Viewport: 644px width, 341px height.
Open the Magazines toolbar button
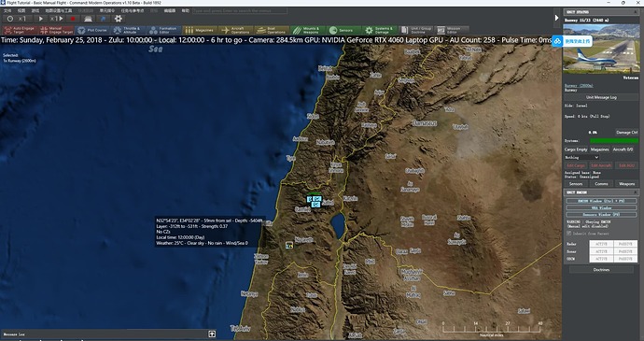point(200,31)
